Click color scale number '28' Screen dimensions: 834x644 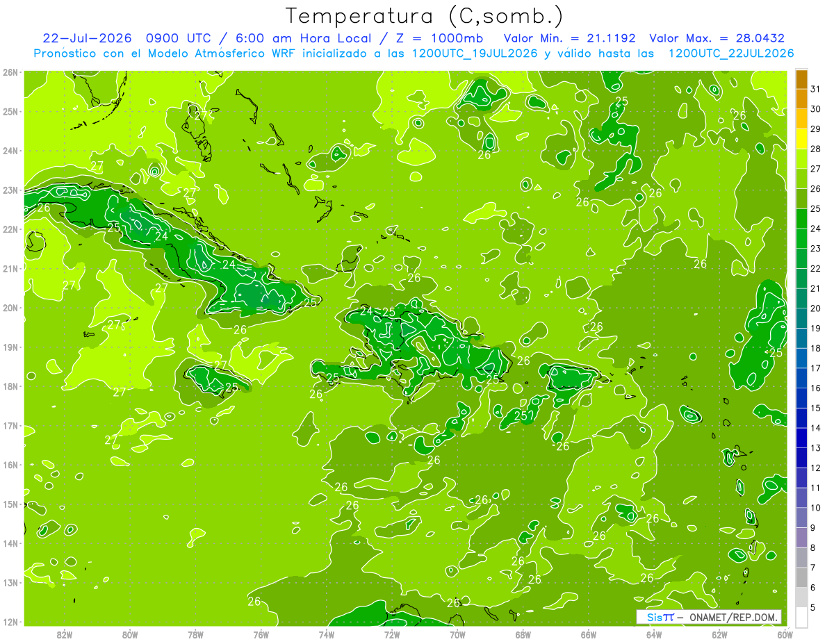click(x=816, y=149)
